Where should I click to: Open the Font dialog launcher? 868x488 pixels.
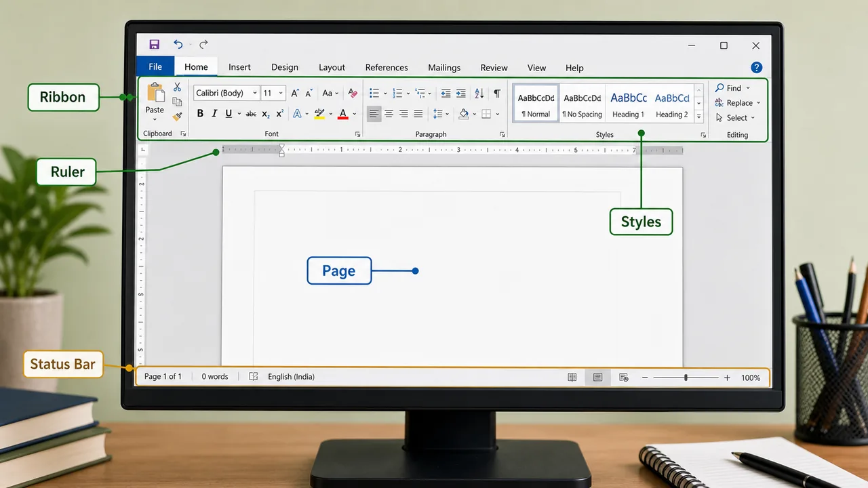pyautogui.click(x=357, y=134)
